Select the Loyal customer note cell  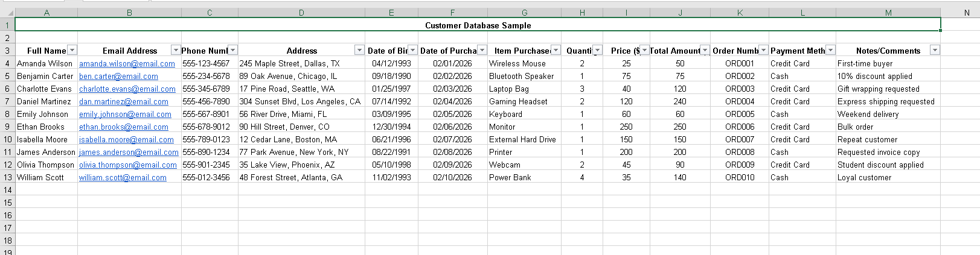pyautogui.click(x=864, y=178)
